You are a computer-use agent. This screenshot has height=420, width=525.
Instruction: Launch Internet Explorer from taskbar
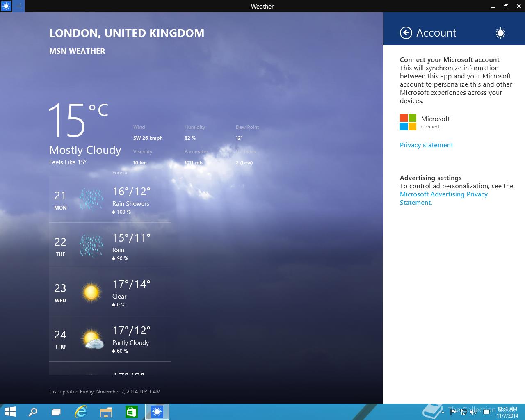click(81, 412)
